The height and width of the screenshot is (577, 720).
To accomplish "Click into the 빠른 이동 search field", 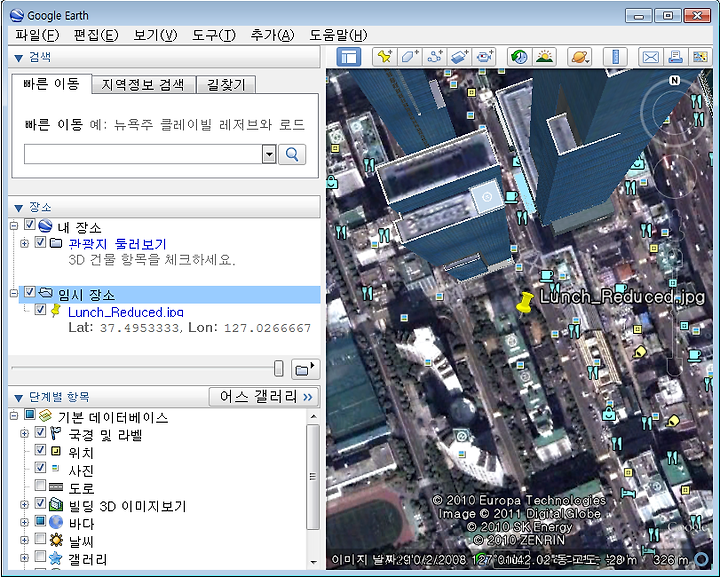I will 143,155.
